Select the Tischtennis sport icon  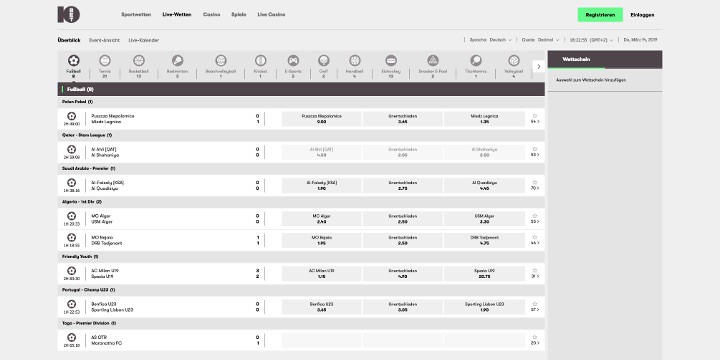[x=476, y=60]
